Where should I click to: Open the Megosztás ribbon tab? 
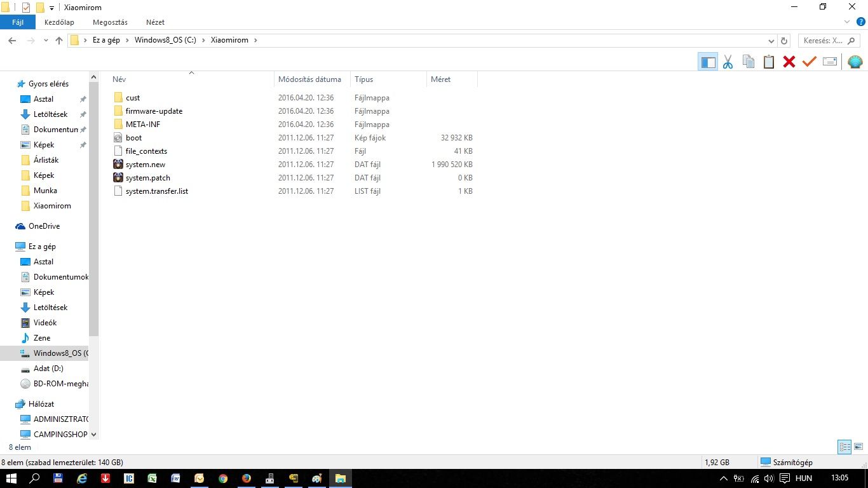tap(110, 22)
